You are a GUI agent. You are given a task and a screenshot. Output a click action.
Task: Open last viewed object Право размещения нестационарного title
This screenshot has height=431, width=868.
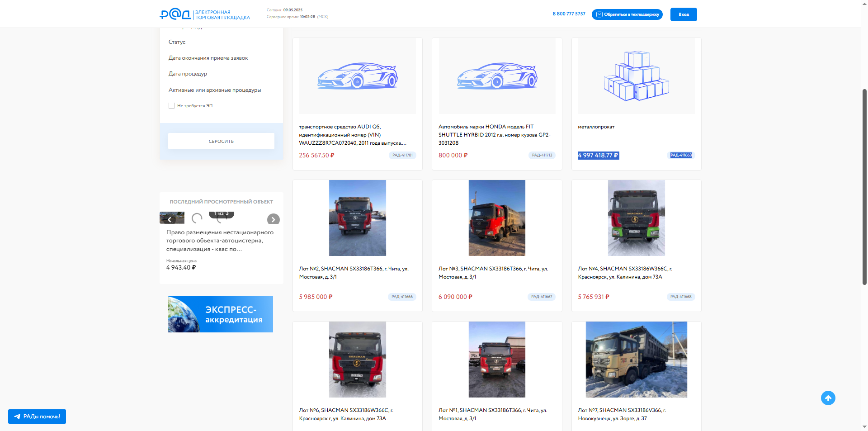pyautogui.click(x=220, y=241)
